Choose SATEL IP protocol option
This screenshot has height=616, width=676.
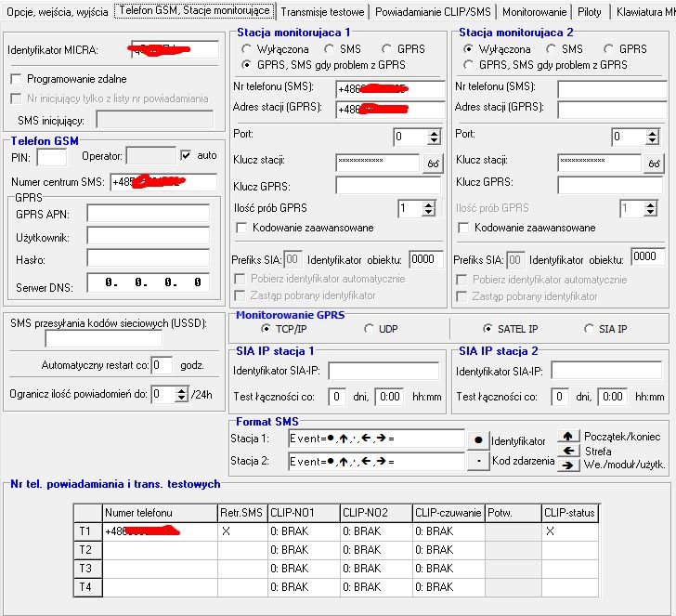[x=487, y=329]
